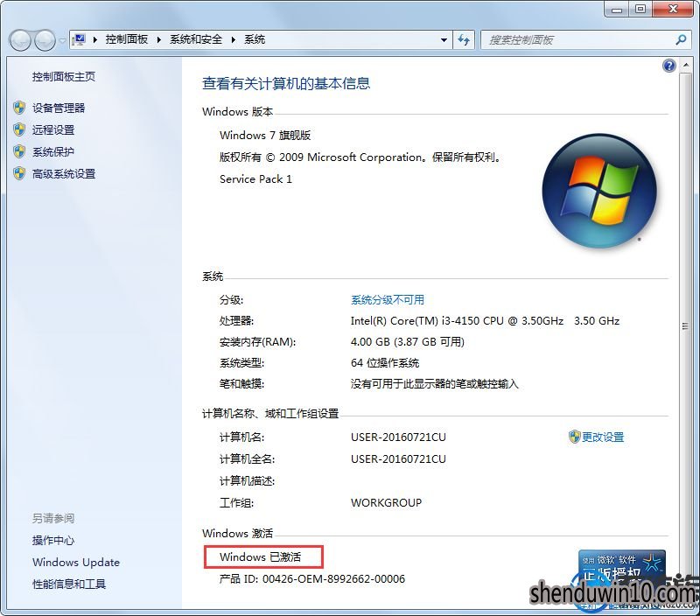
Task: Open 远程设置 from the sidebar
Action: 53,129
